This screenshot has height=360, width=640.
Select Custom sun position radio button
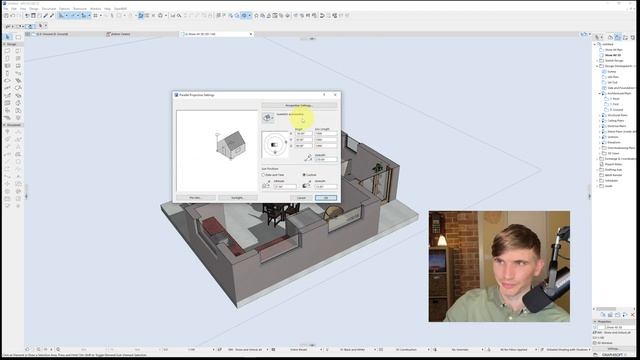[x=304, y=175]
